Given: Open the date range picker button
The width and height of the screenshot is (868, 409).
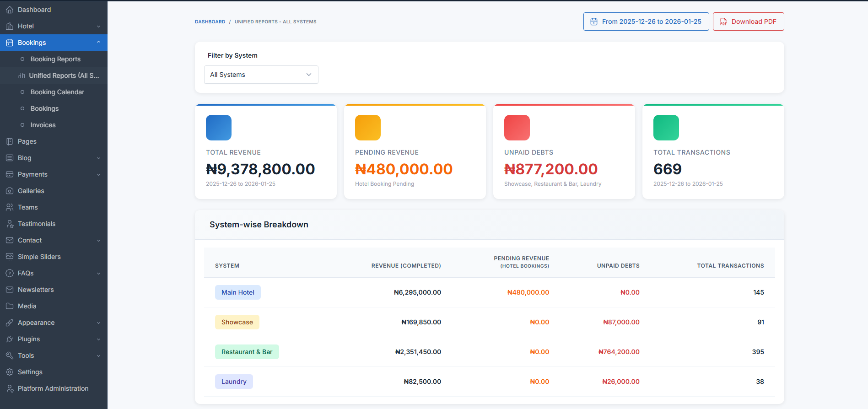Looking at the screenshot, I should (x=646, y=22).
